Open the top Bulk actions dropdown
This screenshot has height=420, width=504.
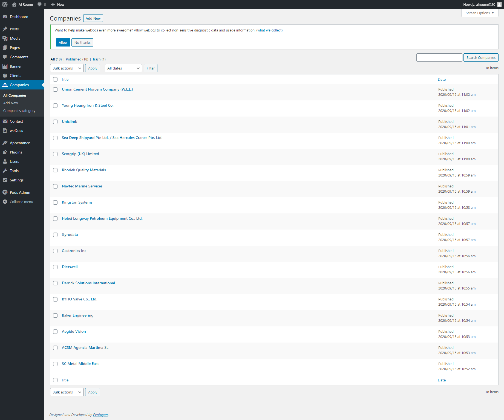pyautogui.click(x=67, y=68)
